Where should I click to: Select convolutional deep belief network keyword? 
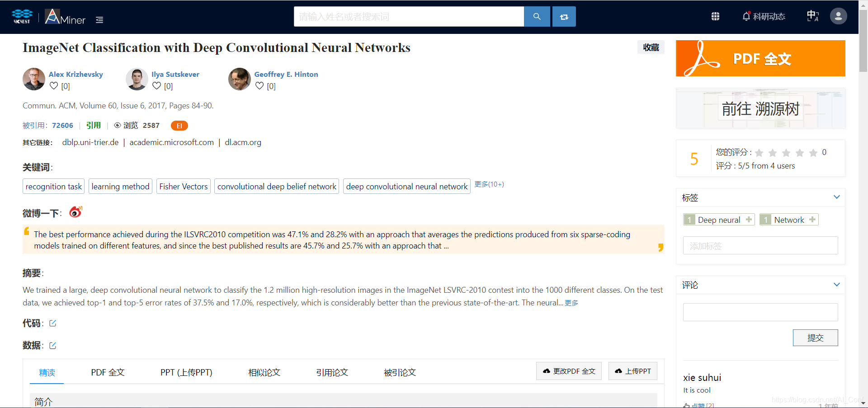(x=277, y=186)
